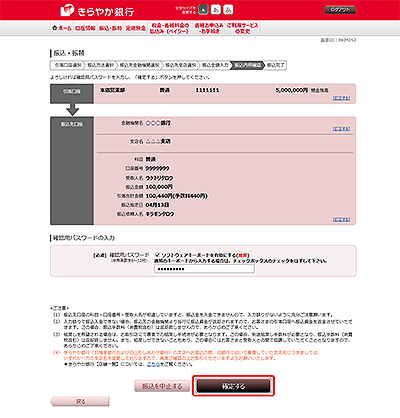Select the large font size icon
400x418 pixels.
point(228,10)
